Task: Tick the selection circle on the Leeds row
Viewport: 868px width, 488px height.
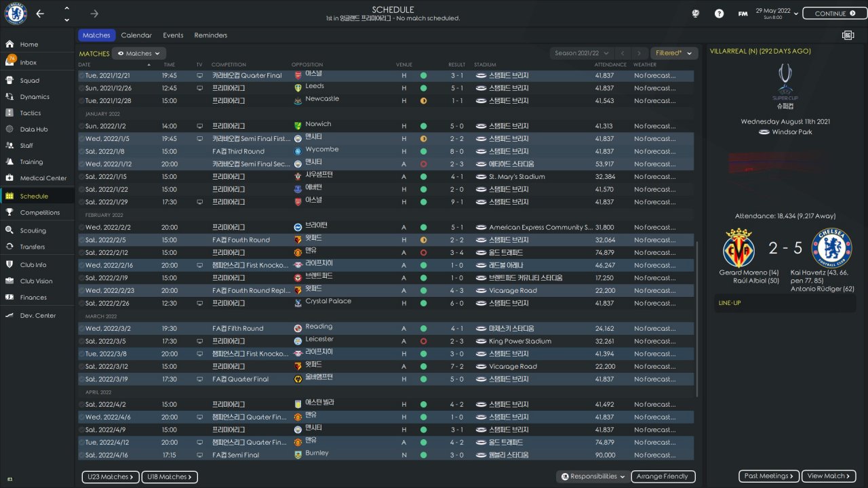Action: point(82,88)
